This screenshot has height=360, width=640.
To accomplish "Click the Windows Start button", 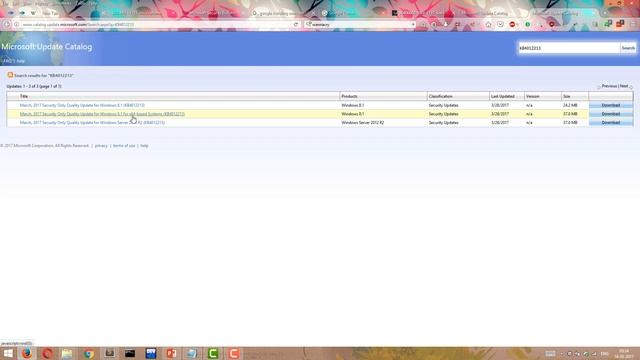I will (x=8, y=353).
